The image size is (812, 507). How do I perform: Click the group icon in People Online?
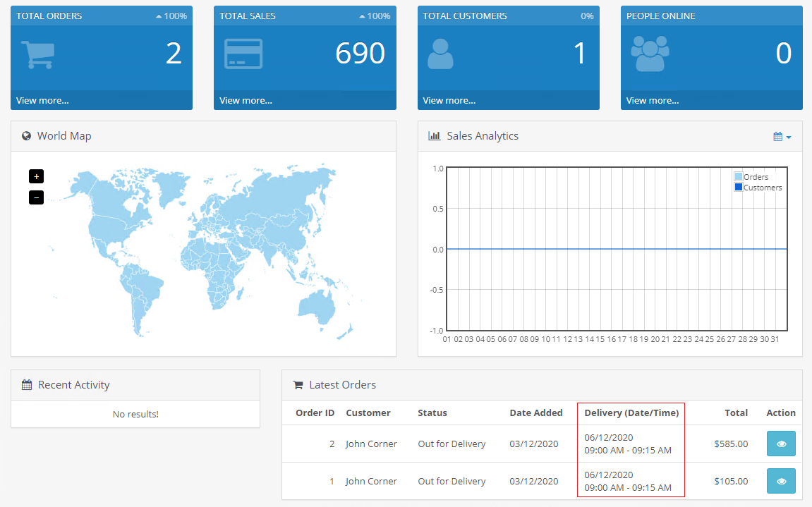coord(650,54)
